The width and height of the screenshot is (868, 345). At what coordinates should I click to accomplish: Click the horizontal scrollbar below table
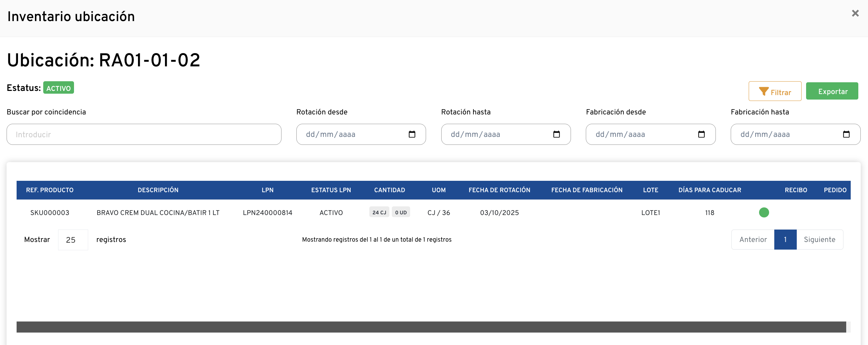pos(431,327)
